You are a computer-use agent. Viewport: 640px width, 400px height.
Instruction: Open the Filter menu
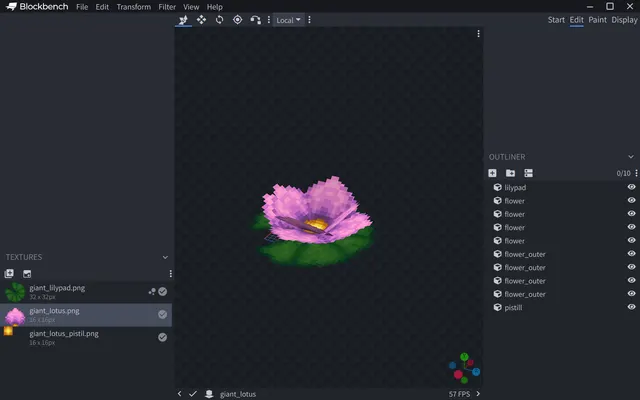pos(167,7)
